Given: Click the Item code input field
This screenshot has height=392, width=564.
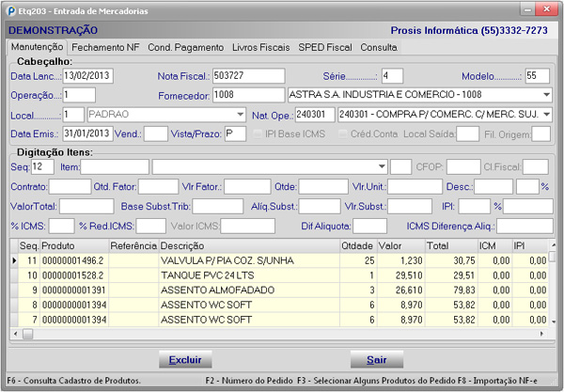Looking at the screenshot, I should coord(115,167).
